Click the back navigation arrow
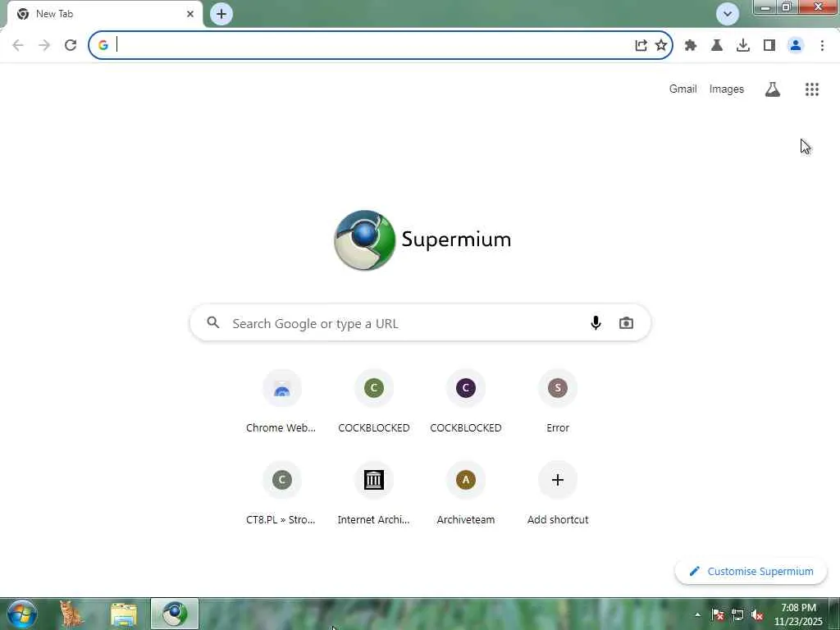840x630 pixels. point(18,45)
